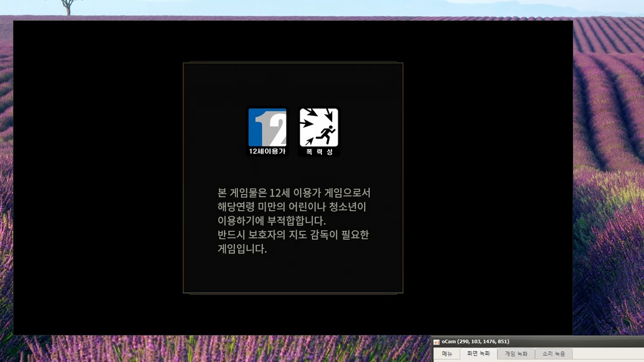Switch to the 화면 녹화 tab

point(478,354)
